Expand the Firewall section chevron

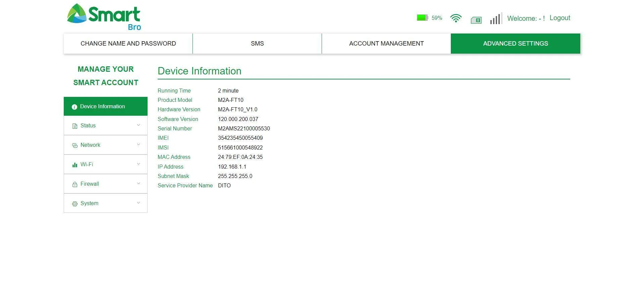click(x=139, y=183)
